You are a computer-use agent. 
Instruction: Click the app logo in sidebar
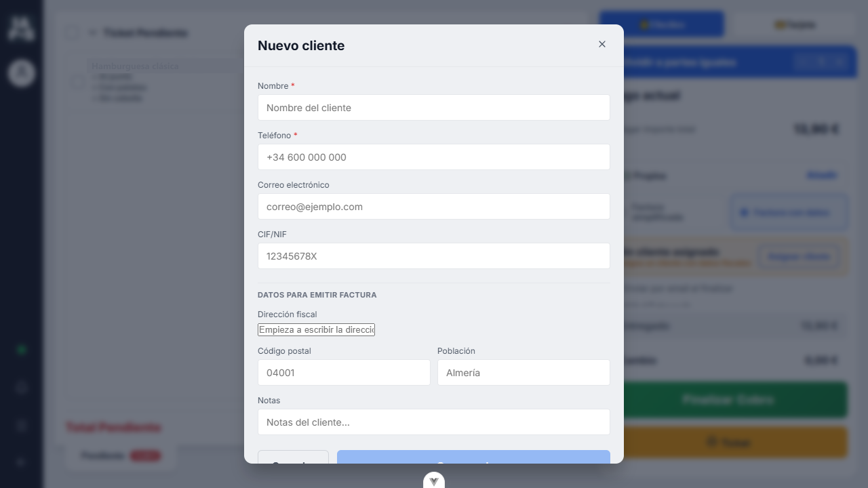pyautogui.click(x=22, y=29)
